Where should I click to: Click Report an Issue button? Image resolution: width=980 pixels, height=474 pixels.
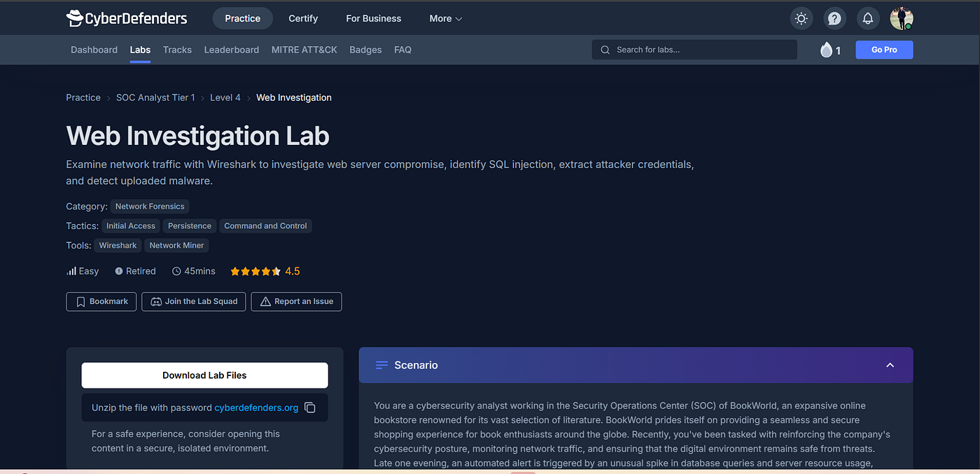[296, 302]
